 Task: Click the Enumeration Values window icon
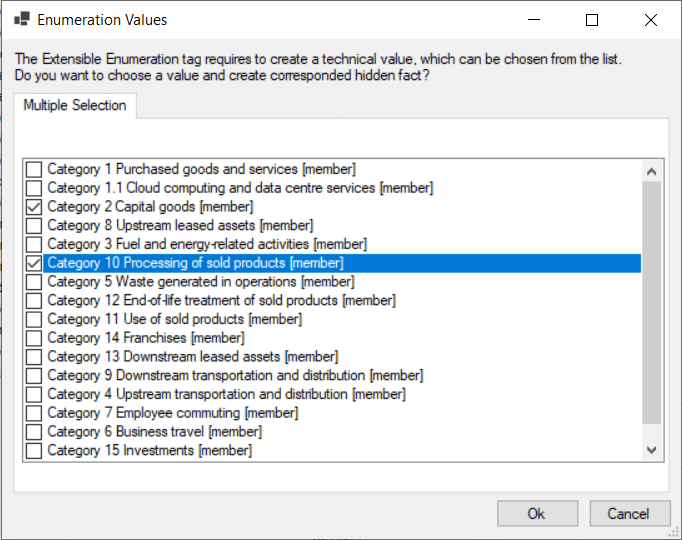(x=22, y=20)
